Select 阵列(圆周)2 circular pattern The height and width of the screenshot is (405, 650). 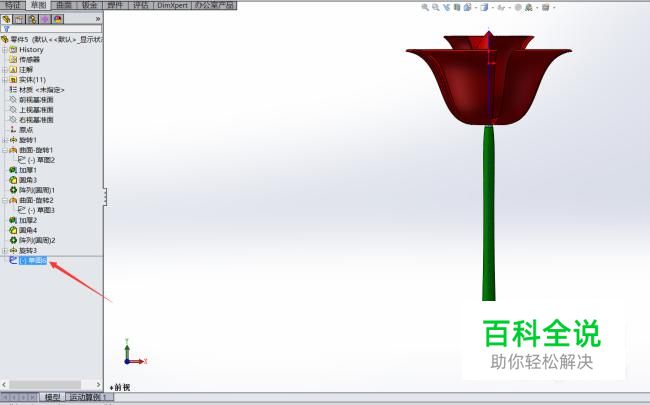(x=32, y=240)
